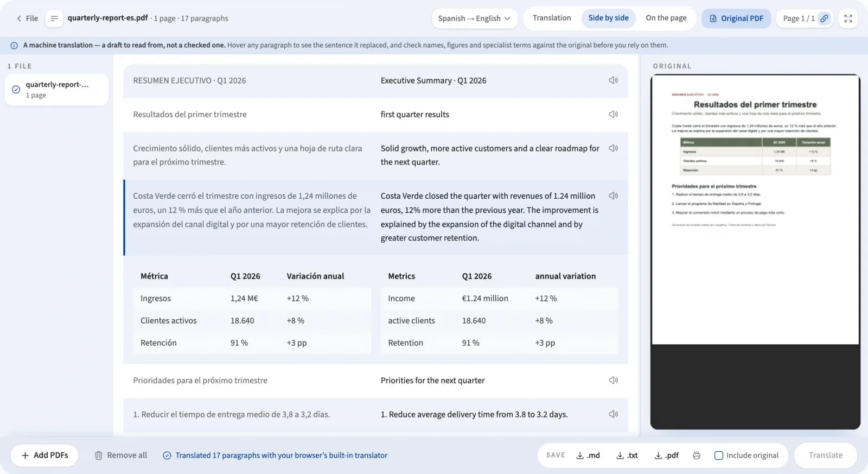Play audio for Costa Verde closed paragraph
Viewport: 868px width, 474px height.
613,196
